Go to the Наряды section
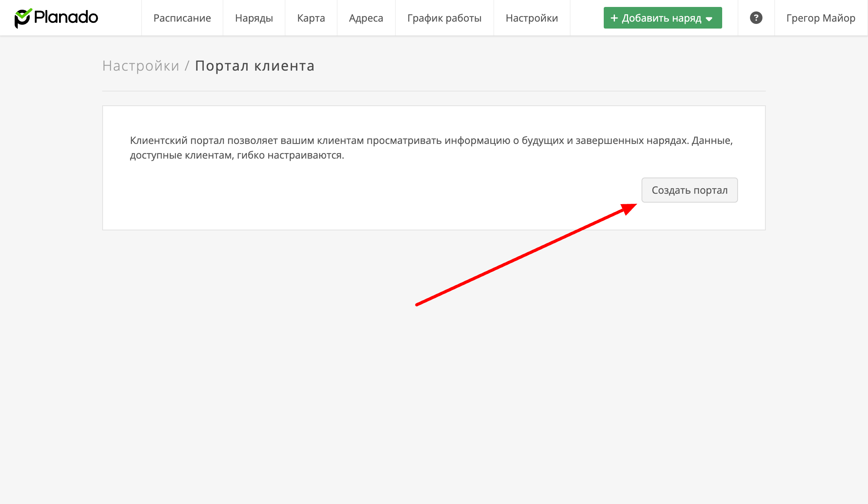868x504 pixels. (x=254, y=18)
